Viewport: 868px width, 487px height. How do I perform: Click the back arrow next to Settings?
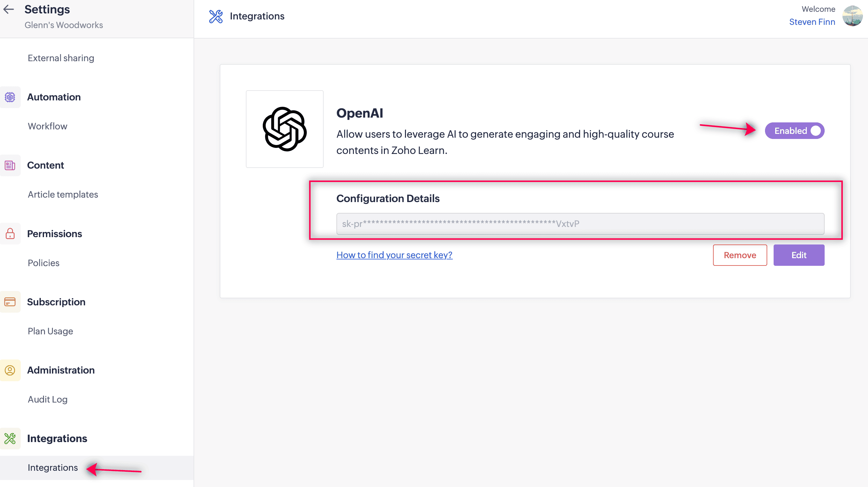click(x=9, y=10)
